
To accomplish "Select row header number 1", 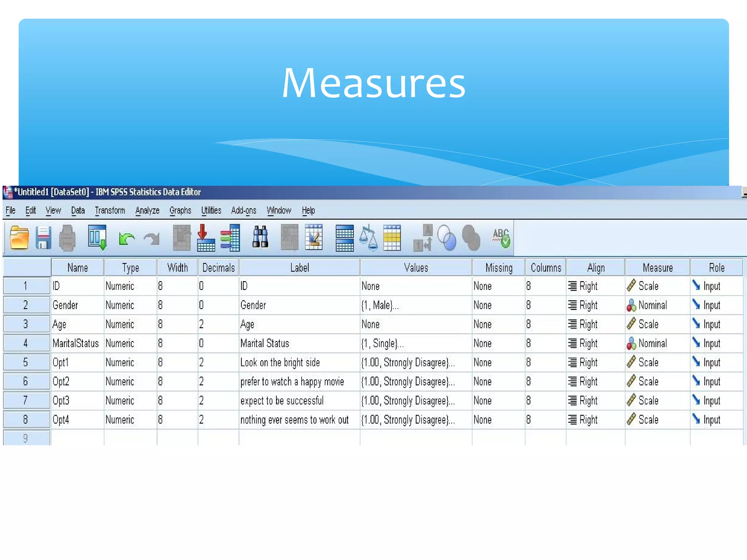I will (x=26, y=286).
